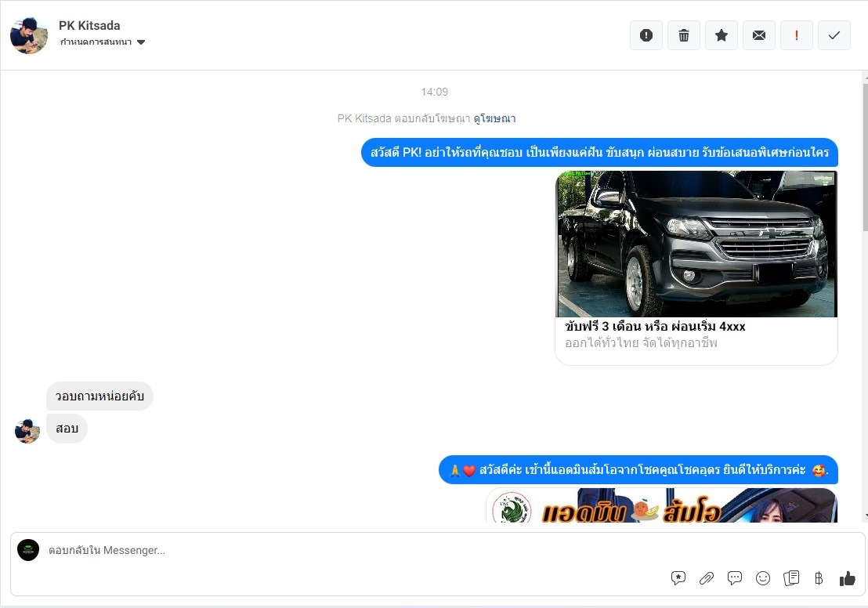Delete conversation using the trash icon
This screenshot has width=868, height=608.
(x=684, y=35)
